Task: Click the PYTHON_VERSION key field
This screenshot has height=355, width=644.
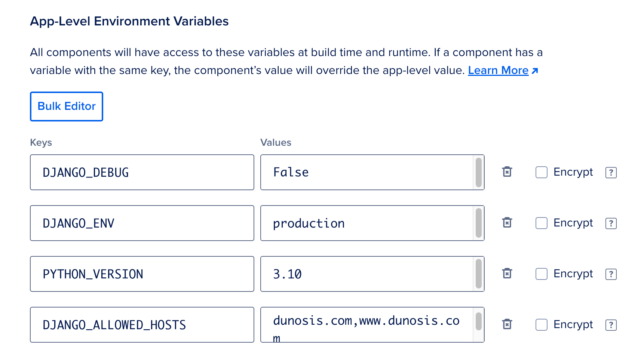Action: coord(142,274)
